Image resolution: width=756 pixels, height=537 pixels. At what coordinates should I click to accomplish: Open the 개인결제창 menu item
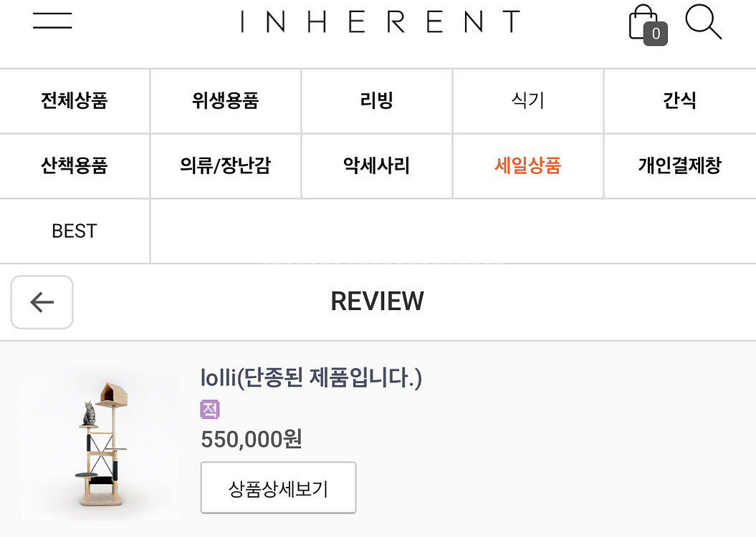pos(679,166)
